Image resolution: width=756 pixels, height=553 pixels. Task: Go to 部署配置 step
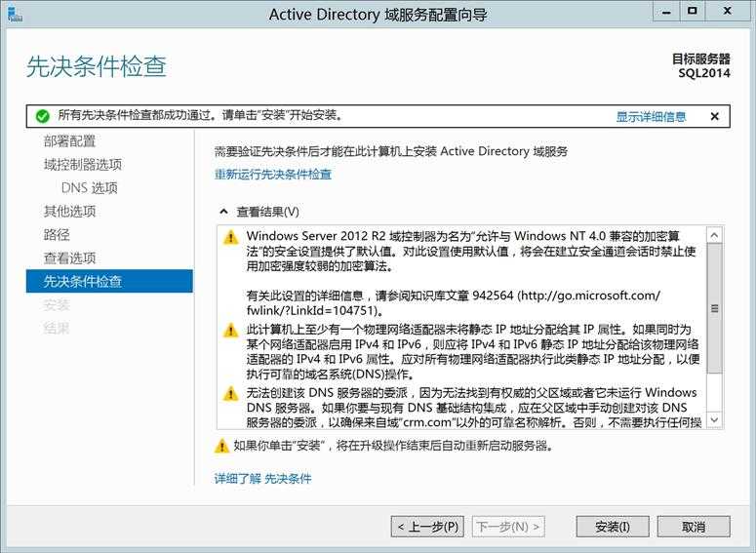[x=69, y=141]
